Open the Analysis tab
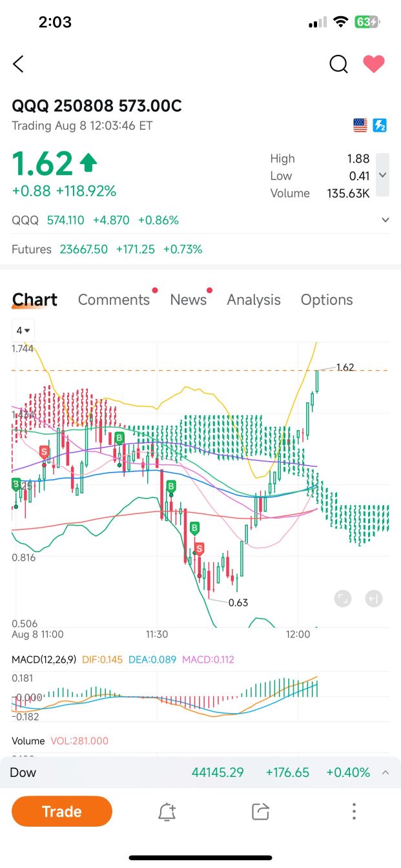 (254, 300)
